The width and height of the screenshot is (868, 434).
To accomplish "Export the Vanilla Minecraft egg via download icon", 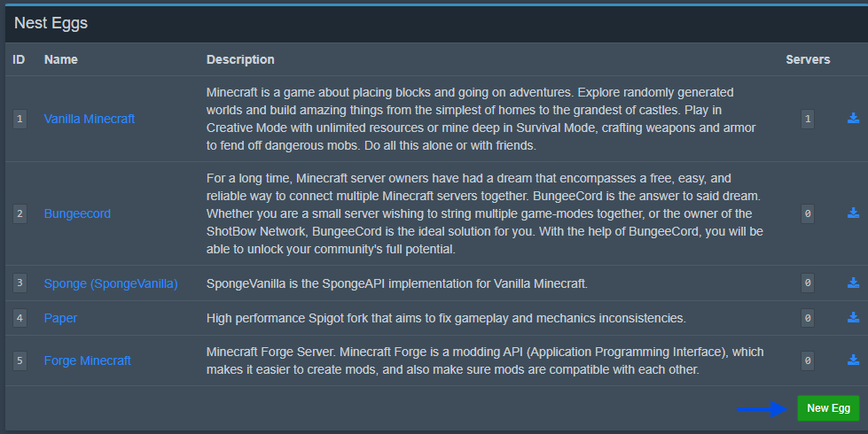I will [x=853, y=119].
